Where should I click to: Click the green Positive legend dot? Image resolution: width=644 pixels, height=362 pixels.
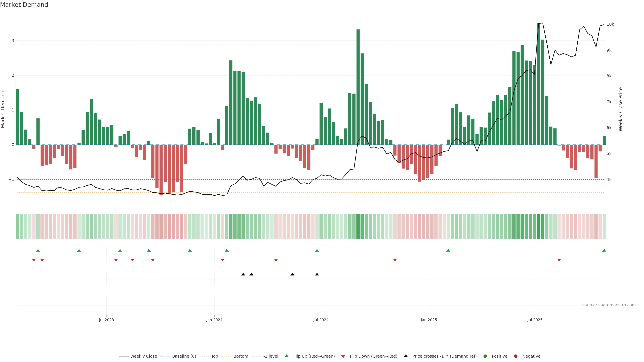pos(485,356)
